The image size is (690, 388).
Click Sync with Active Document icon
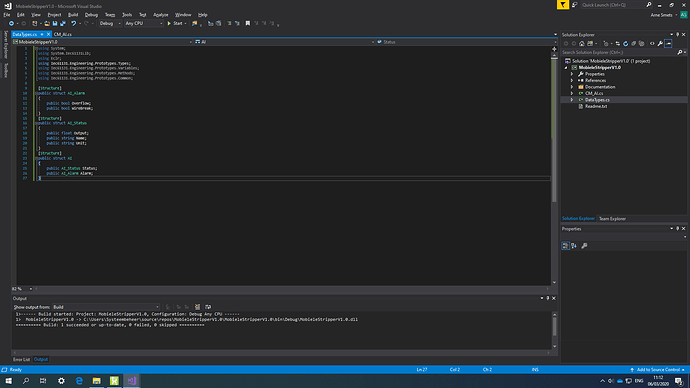point(617,44)
